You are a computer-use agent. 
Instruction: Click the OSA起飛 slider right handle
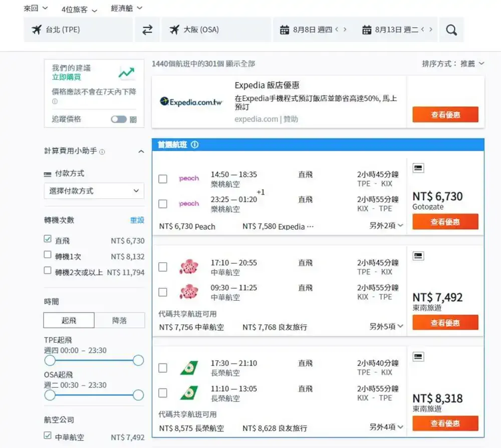(x=138, y=395)
